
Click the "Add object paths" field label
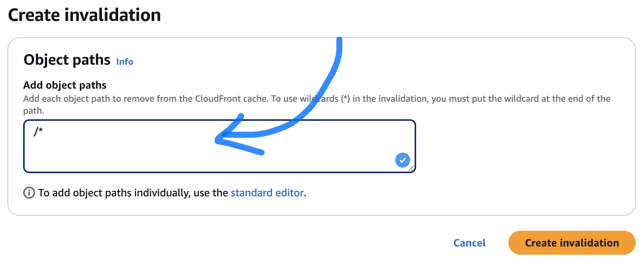point(65,85)
